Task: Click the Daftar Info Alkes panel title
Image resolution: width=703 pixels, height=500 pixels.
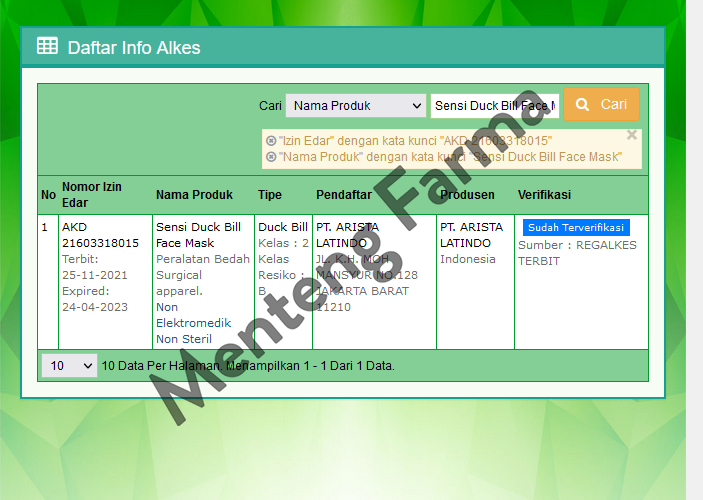Action: [133, 47]
